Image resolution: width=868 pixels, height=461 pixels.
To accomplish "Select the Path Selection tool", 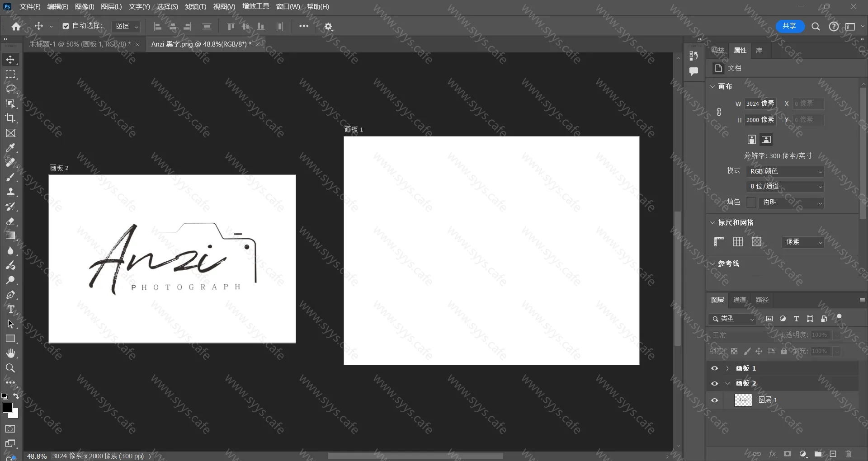I will click(10, 324).
